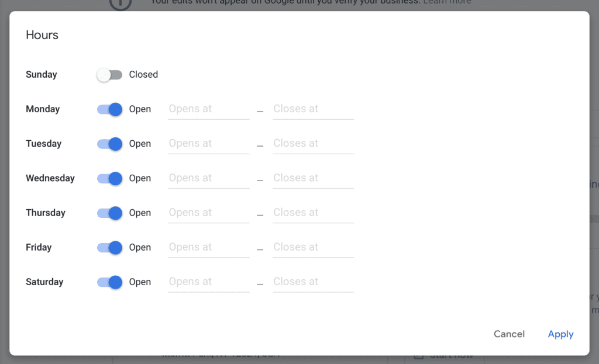Click Thursday's "Closes at" field
Viewport: 599px width, 364px height.
coord(313,213)
